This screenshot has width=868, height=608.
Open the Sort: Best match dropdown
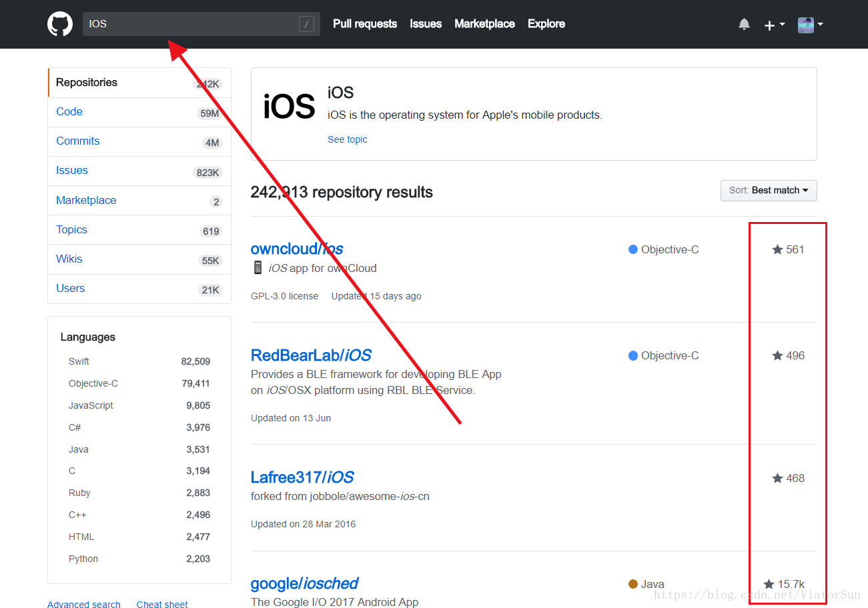coord(769,190)
